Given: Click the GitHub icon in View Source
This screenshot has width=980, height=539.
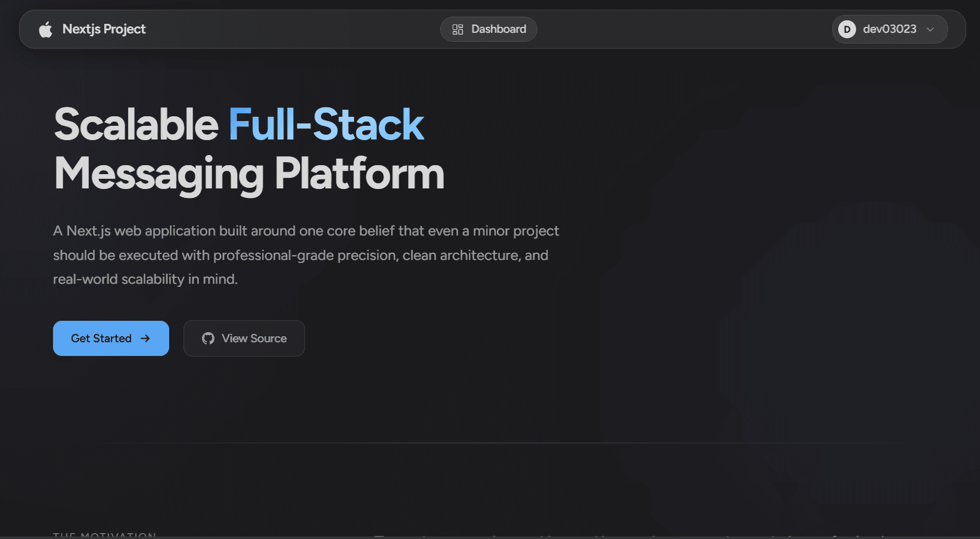Looking at the screenshot, I should [208, 338].
